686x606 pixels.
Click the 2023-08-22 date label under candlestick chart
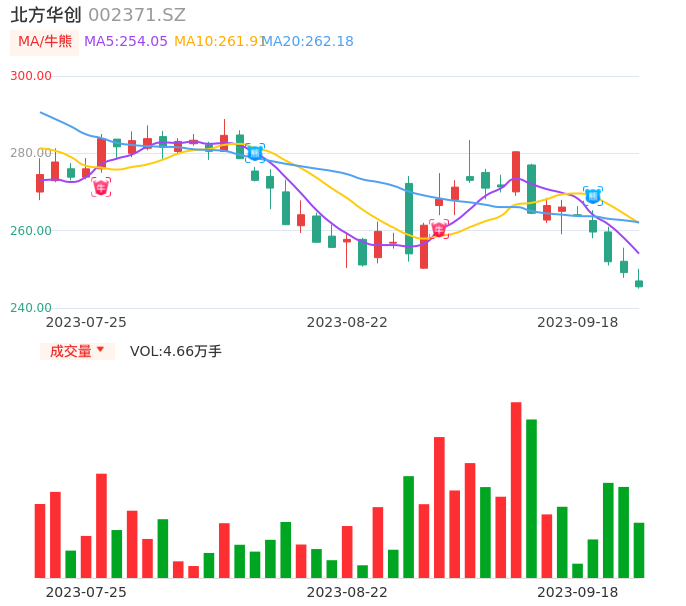tap(347, 323)
